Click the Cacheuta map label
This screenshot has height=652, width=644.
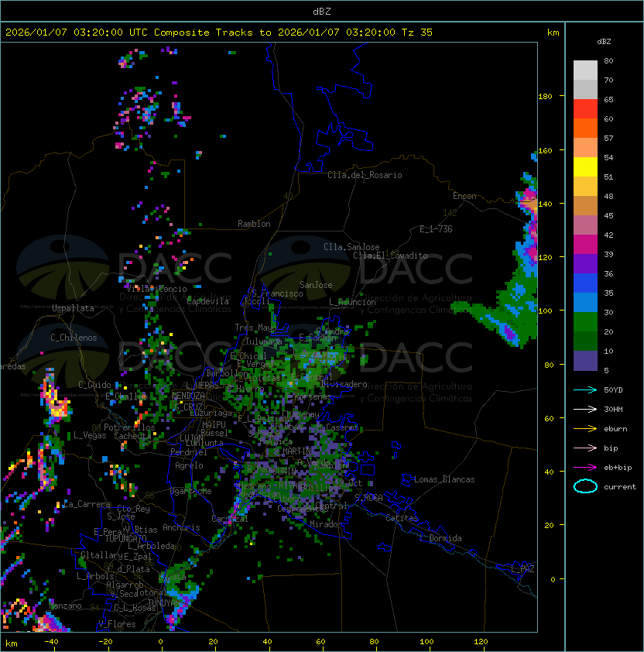click(133, 436)
